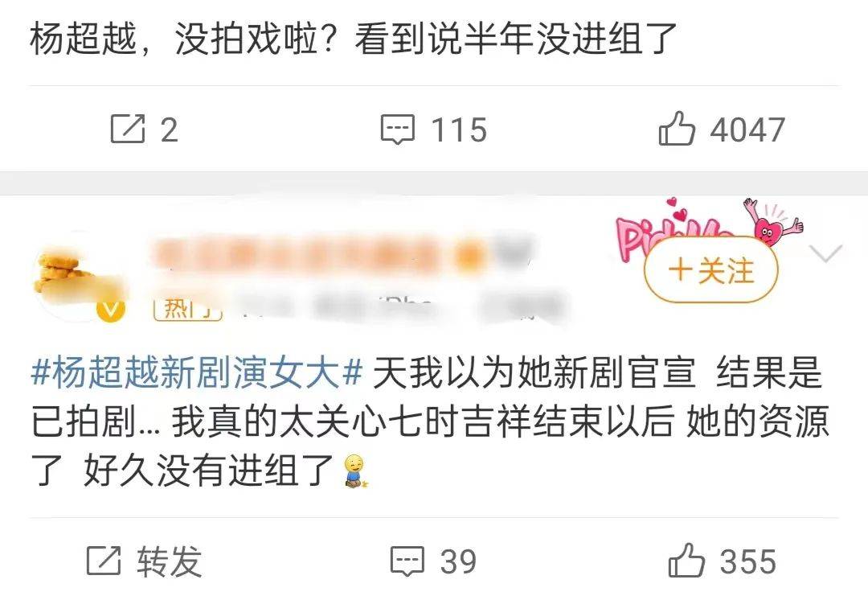Tap the 115 comment count
Viewport: 868px width, 600px height.
(x=459, y=130)
